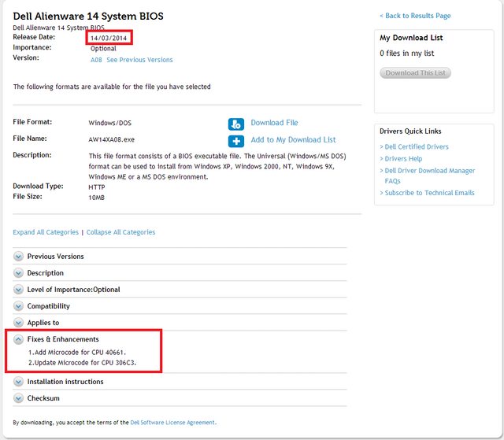The height and width of the screenshot is (440, 504).
Task: Expand the Installation instructions section
Action: point(18,382)
